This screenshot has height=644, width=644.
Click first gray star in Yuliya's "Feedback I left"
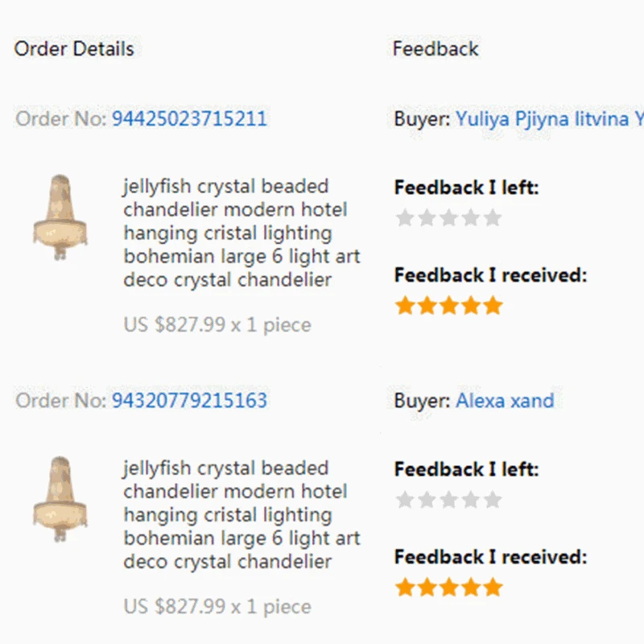405,218
